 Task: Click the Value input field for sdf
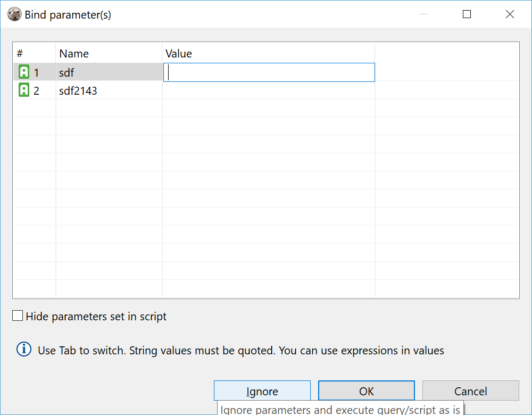tap(269, 72)
